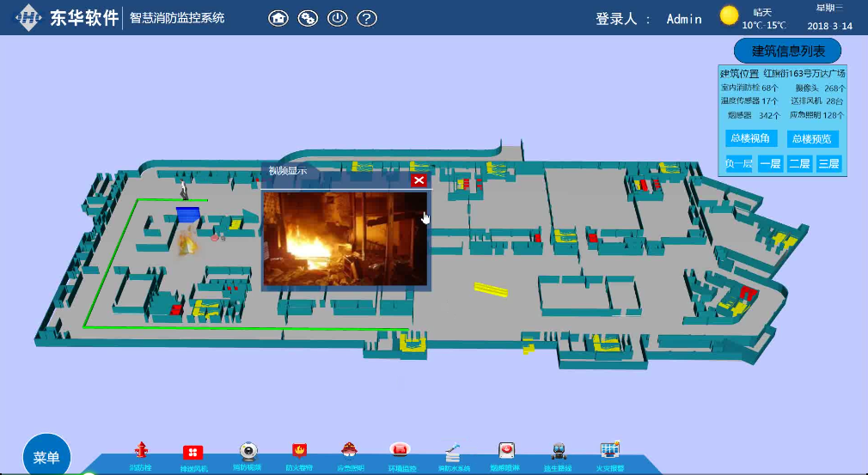The image size is (868, 475).
Task: Switch to 二层 second floor view
Action: click(799, 163)
